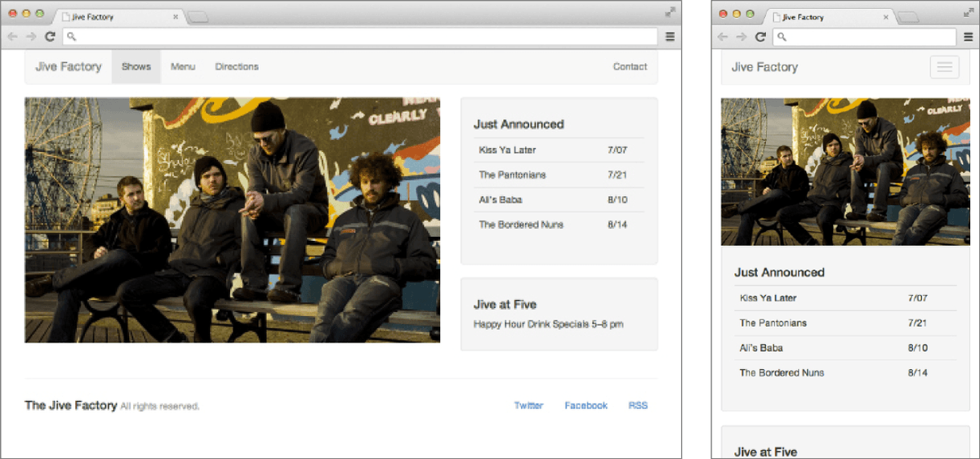Select the Shows navigation item

click(136, 67)
